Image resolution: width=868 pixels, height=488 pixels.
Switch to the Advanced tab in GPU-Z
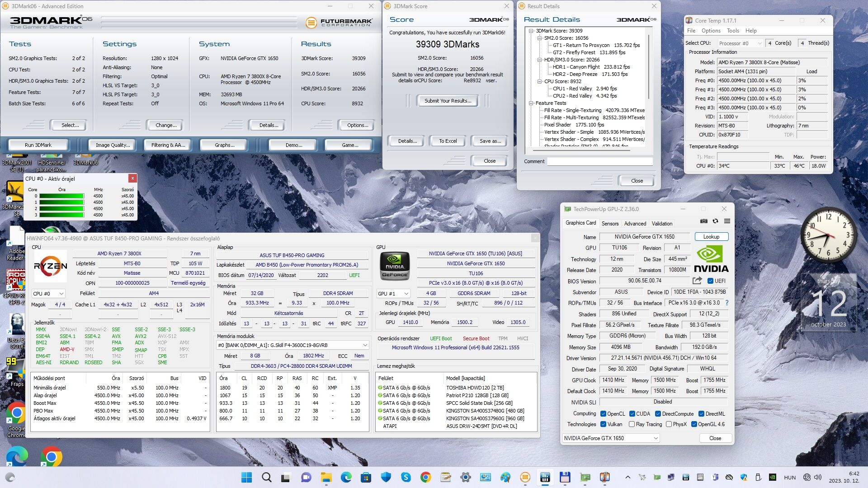pyautogui.click(x=635, y=223)
